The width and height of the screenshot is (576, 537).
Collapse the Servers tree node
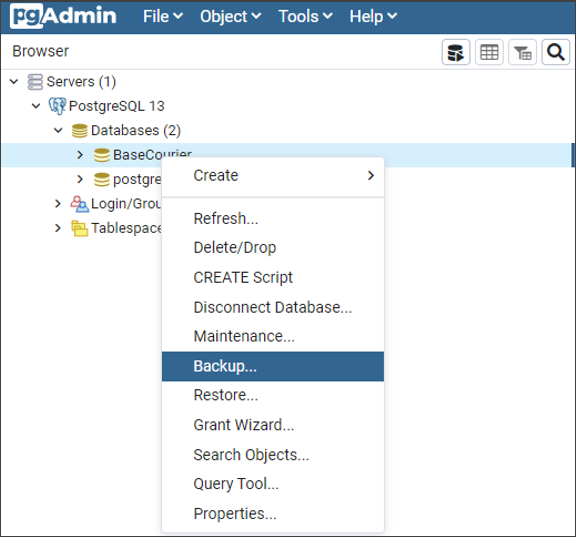click(x=14, y=82)
